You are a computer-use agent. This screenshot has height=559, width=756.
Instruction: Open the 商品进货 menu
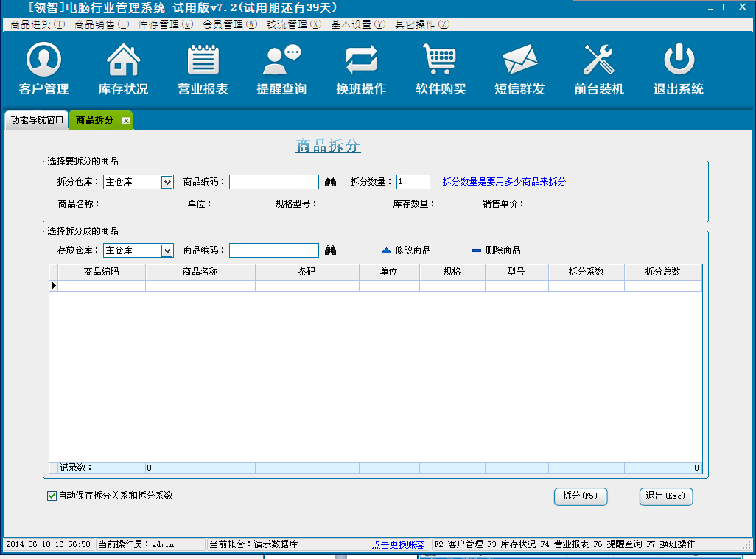(38, 24)
